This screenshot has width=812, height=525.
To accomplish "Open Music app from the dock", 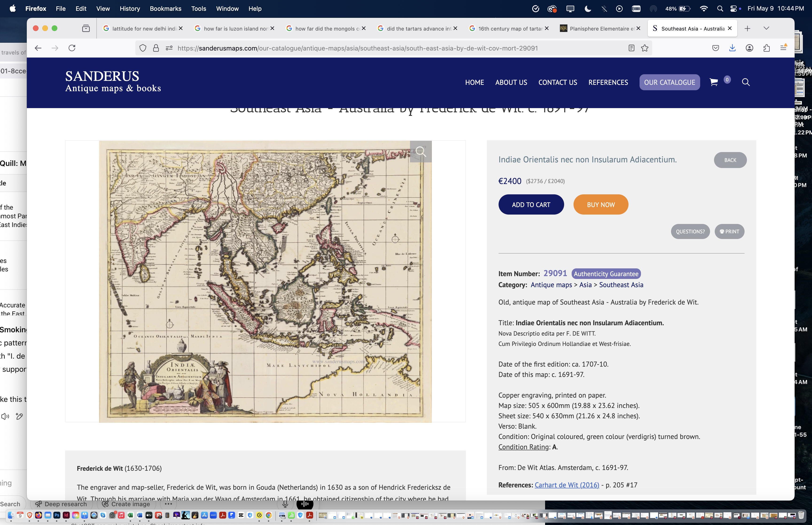I will tap(121, 515).
